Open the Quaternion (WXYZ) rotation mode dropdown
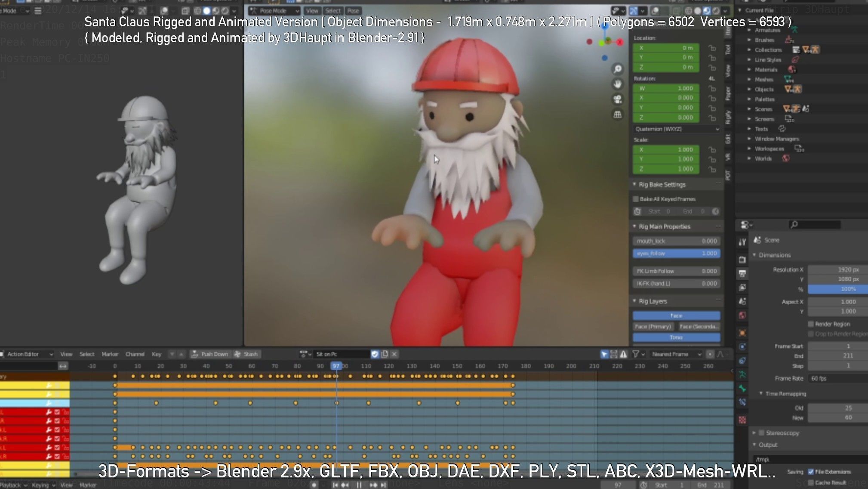The width and height of the screenshot is (868, 489). 677,129
